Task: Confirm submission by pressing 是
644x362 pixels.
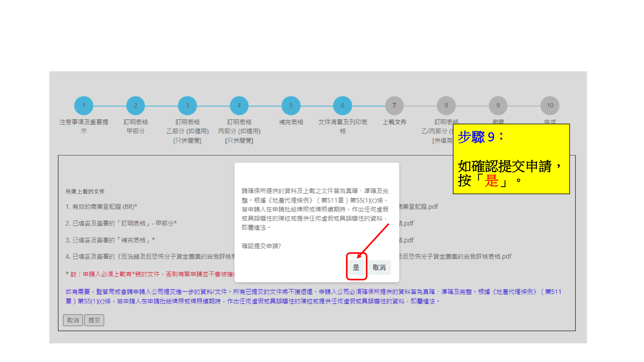Action: coord(356,267)
